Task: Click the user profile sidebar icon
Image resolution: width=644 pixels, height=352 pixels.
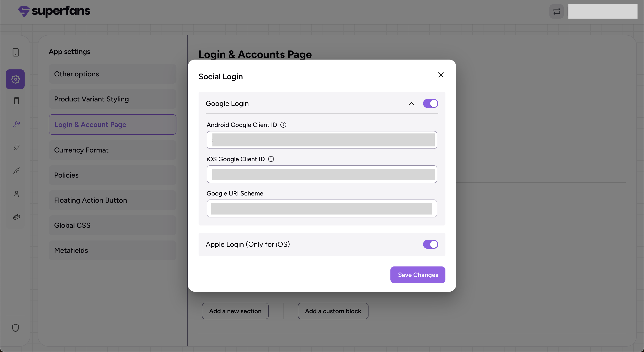Action: click(17, 194)
